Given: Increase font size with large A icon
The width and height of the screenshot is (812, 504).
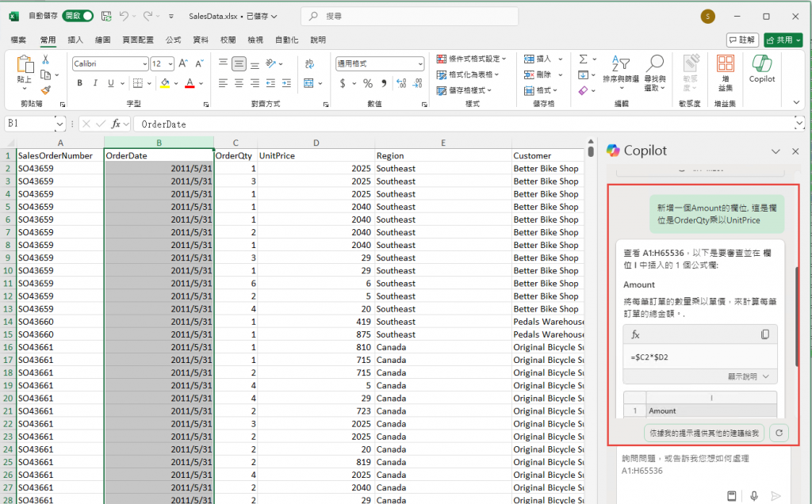Looking at the screenshot, I should [x=183, y=63].
